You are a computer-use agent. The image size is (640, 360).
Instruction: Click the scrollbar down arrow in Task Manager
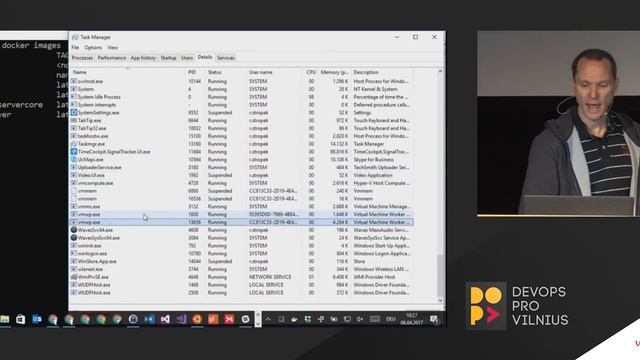click(x=440, y=301)
